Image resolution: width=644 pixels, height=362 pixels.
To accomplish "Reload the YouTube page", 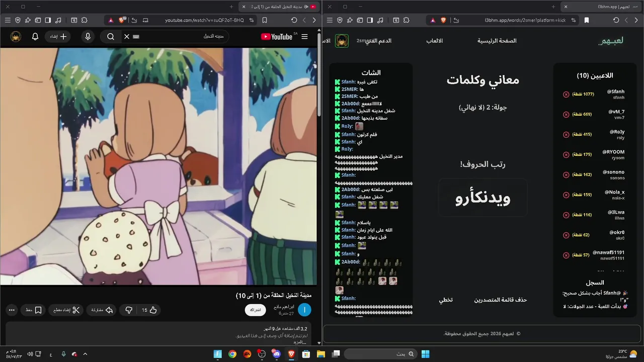I will click(294, 20).
